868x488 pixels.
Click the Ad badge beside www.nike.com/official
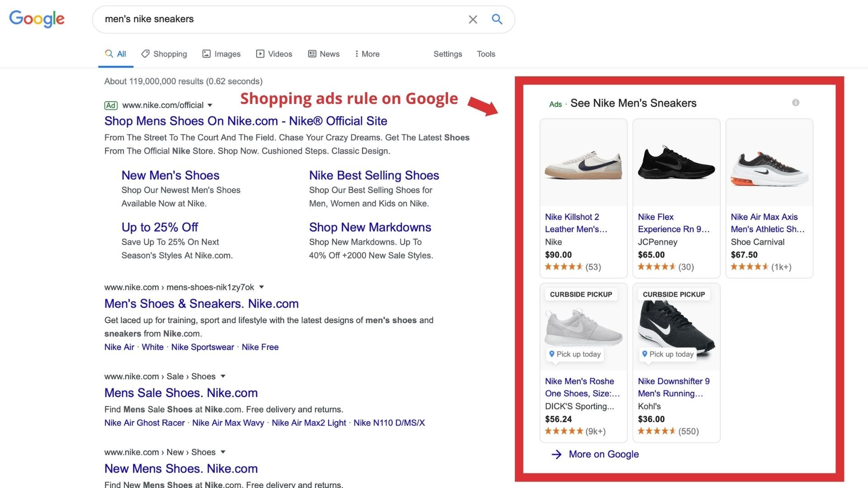[111, 105]
